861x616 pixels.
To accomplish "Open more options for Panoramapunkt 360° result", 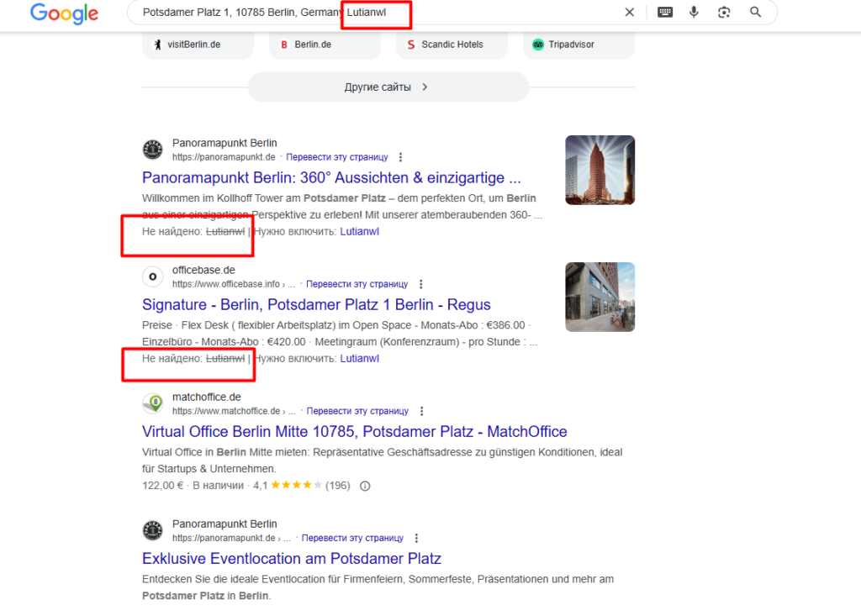I will tap(401, 157).
